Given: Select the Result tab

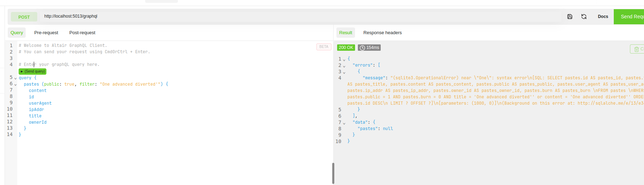Looking at the screenshot, I should tap(346, 33).
